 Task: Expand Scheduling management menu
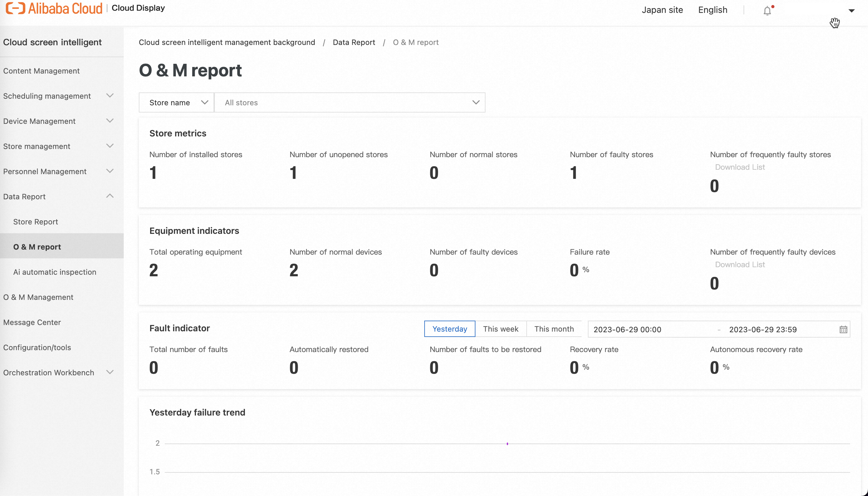click(x=62, y=96)
